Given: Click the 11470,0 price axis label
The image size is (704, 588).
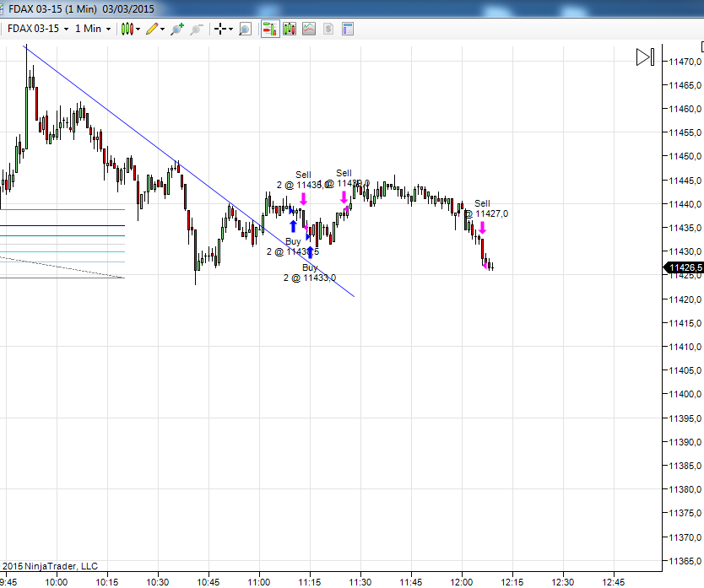Looking at the screenshot, I should [x=685, y=62].
